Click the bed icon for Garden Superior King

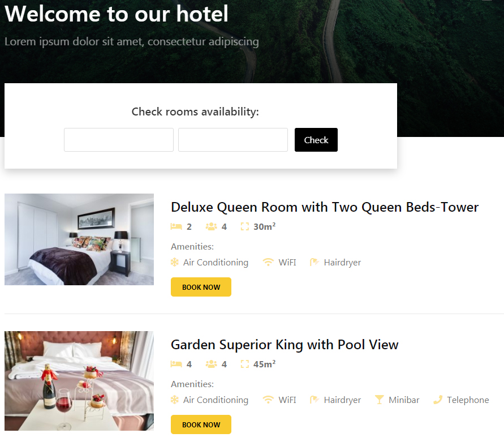tap(176, 364)
